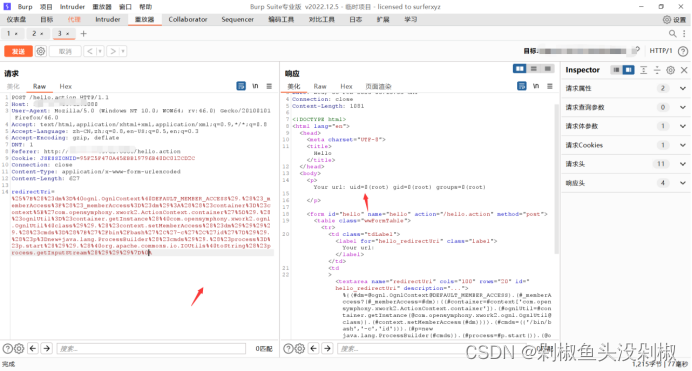
Task: Set Inspector single column layout
Action: tap(616, 70)
